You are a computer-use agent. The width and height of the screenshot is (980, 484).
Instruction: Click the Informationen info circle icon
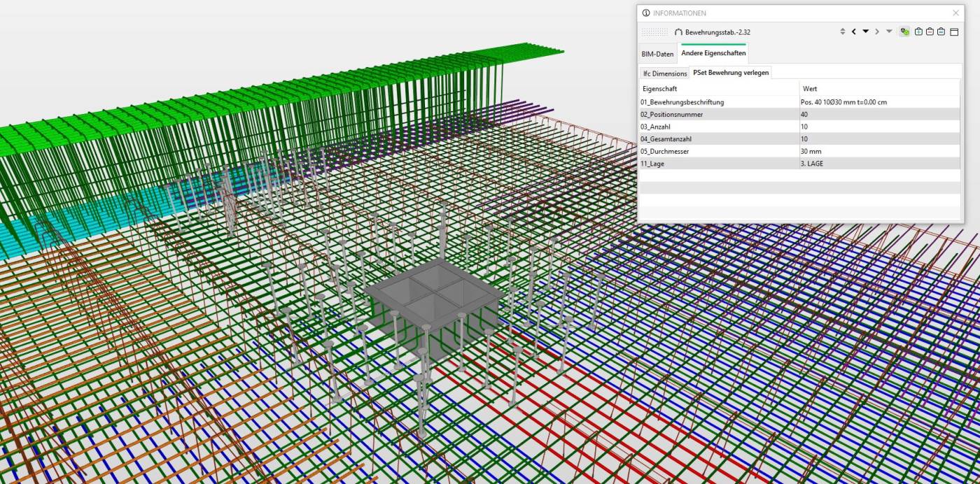click(645, 13)
